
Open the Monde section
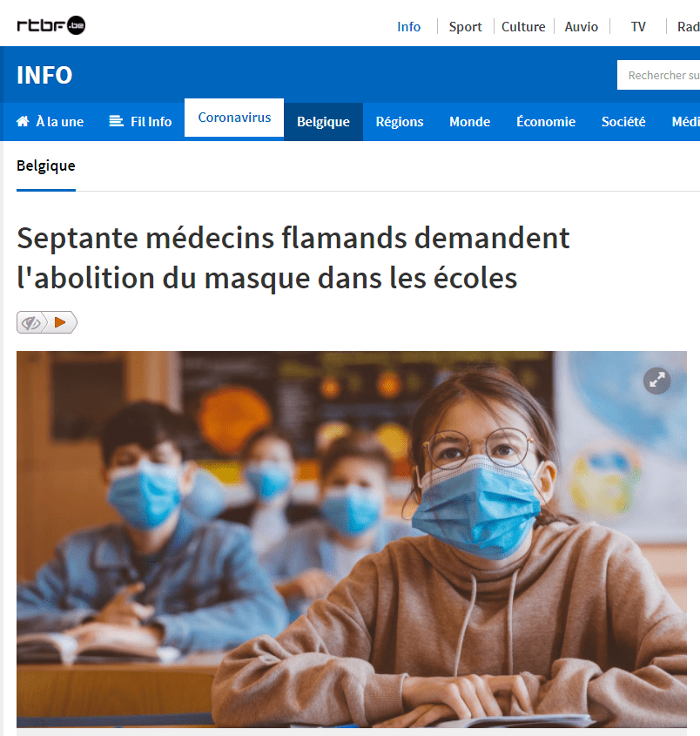(469, 122)
